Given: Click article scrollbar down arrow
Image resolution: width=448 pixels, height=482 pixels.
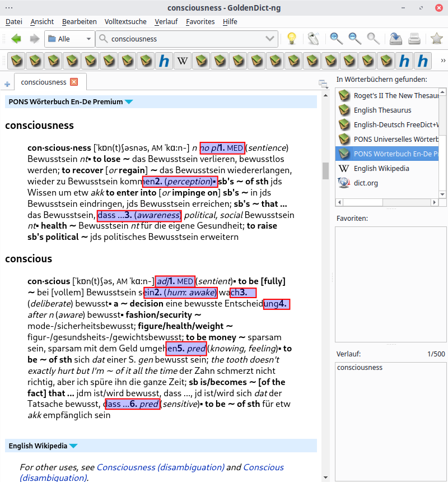Looking at the screenshot, I should (325, 478).
